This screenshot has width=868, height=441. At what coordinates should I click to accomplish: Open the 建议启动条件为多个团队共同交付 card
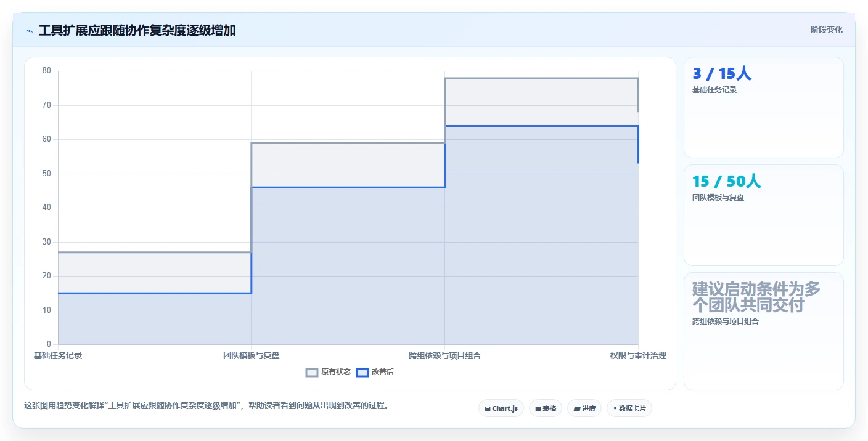[x=764, y=331]
